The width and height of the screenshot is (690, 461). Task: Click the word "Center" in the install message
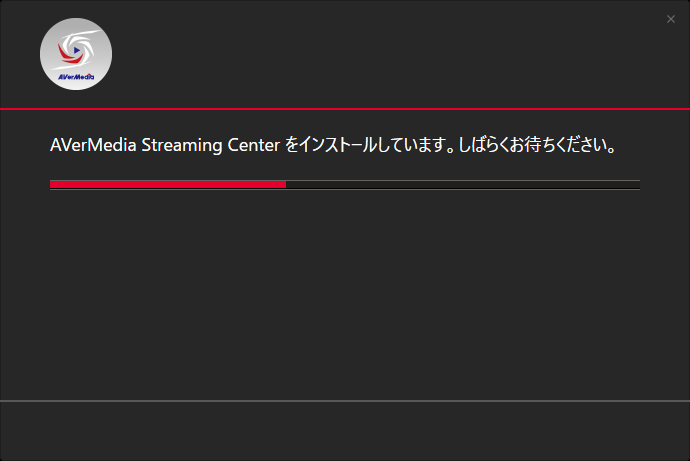[x=252, y=146]
